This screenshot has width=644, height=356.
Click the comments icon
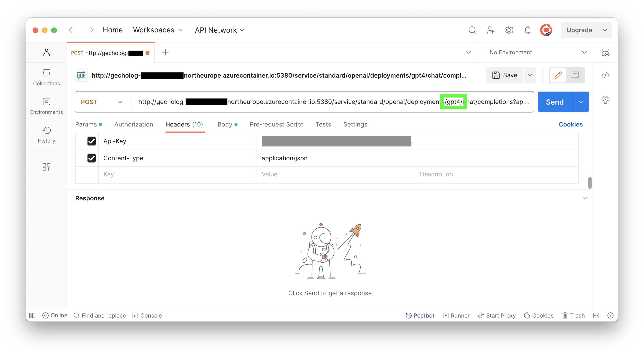(x=576, y=75)
